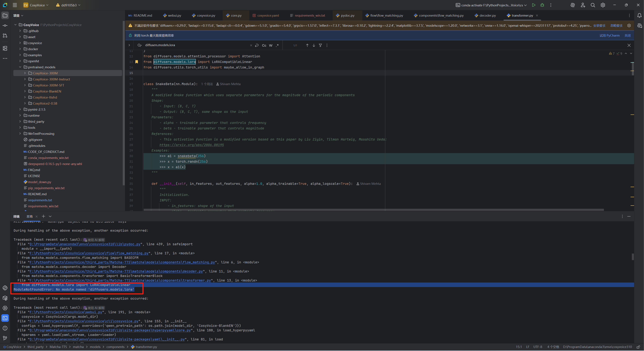The height and width of the screenshot is (351, 644).
Task: Toggle whole Words (W) search option
Action: [270, 45]
